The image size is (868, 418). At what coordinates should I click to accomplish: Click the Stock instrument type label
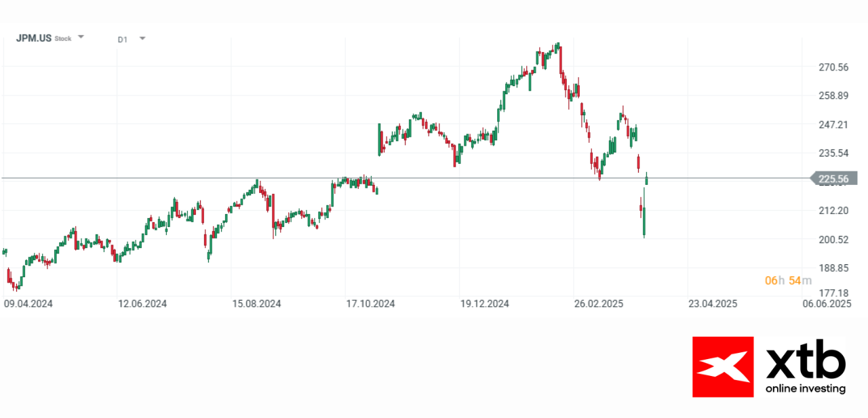coord(63,39)
